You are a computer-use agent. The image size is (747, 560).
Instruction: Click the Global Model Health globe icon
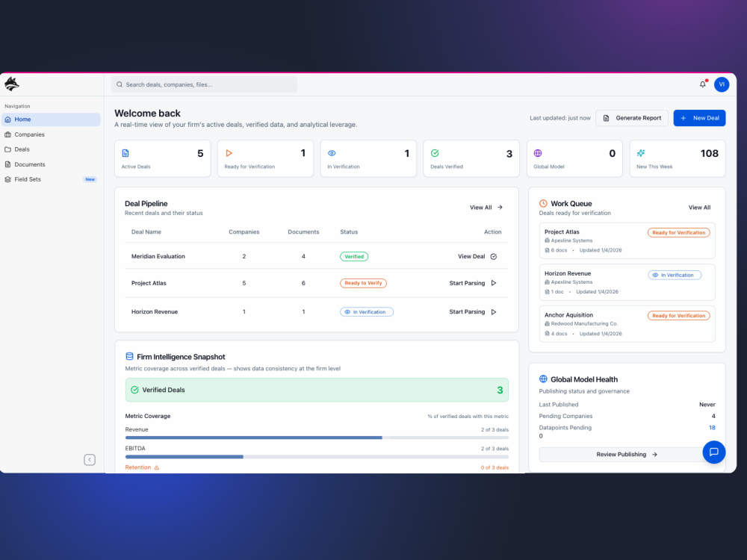click(x=543, y=379)
